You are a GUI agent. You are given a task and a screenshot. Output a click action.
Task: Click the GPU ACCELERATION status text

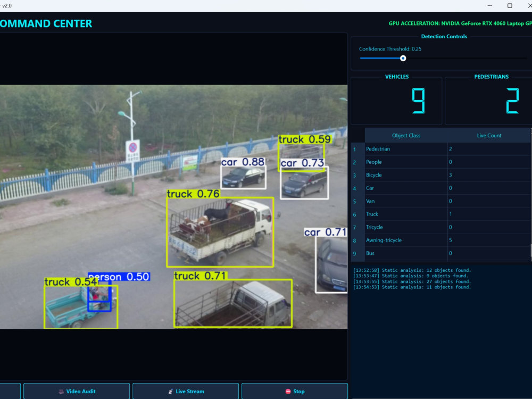point(460,23)
